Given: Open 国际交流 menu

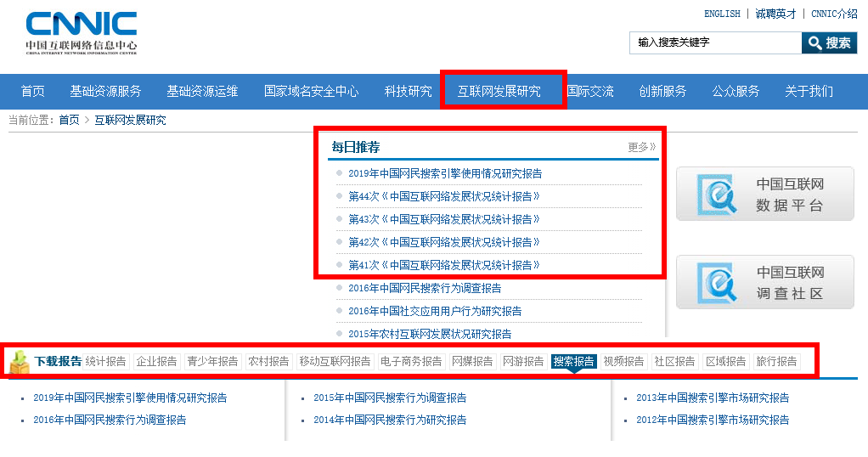Looking at the screenshot, I should (590, 92).
